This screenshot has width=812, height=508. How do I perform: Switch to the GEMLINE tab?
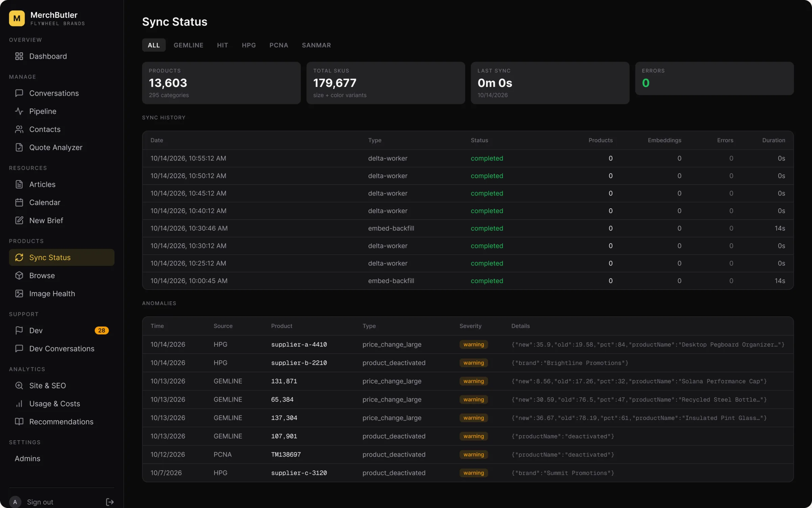[x=188, y=45]
